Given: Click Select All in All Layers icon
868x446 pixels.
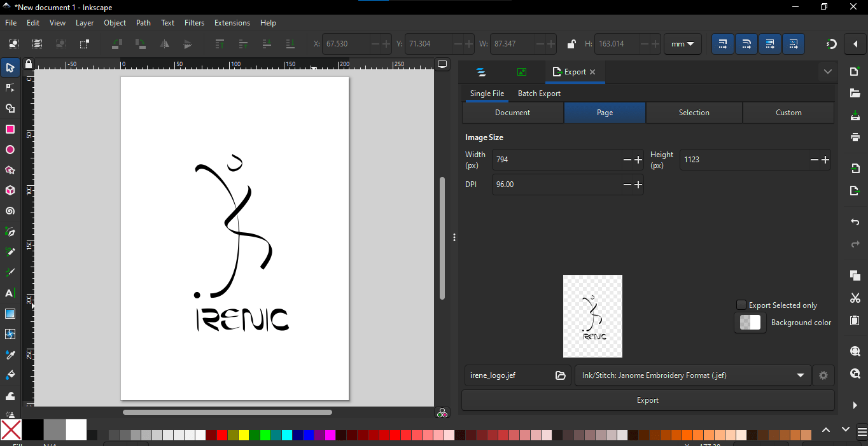Looking at the screenshot, I should click(38, 44).
